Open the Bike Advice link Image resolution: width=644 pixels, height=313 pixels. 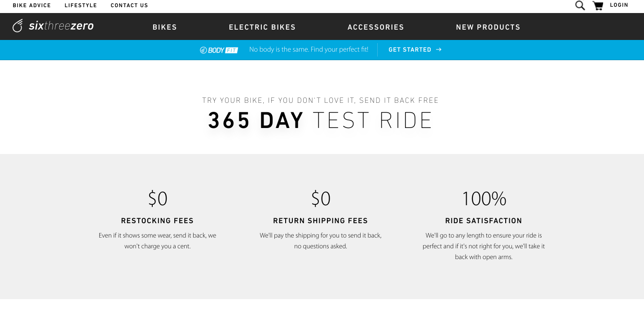[x=32, y=5]
